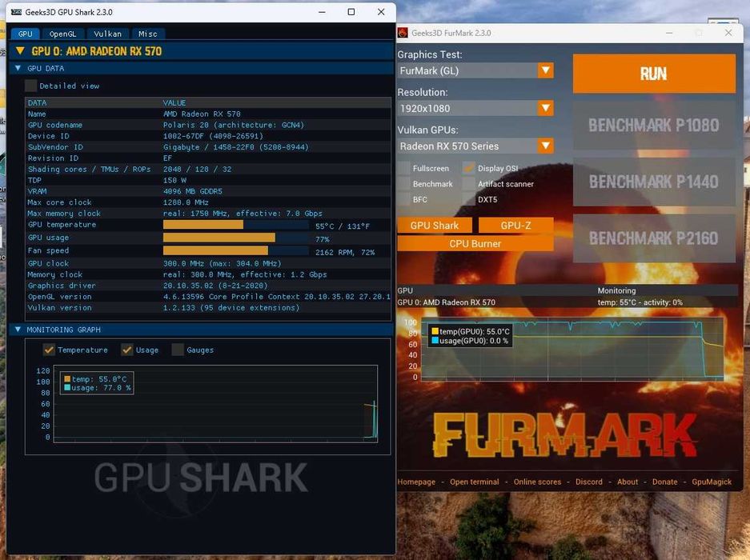Image resolution: width=750 pixels, height=560 pixels.
Task: Select the 'Polaris 20 (architecture: GCN4)' value
Action: click(234, 125)
